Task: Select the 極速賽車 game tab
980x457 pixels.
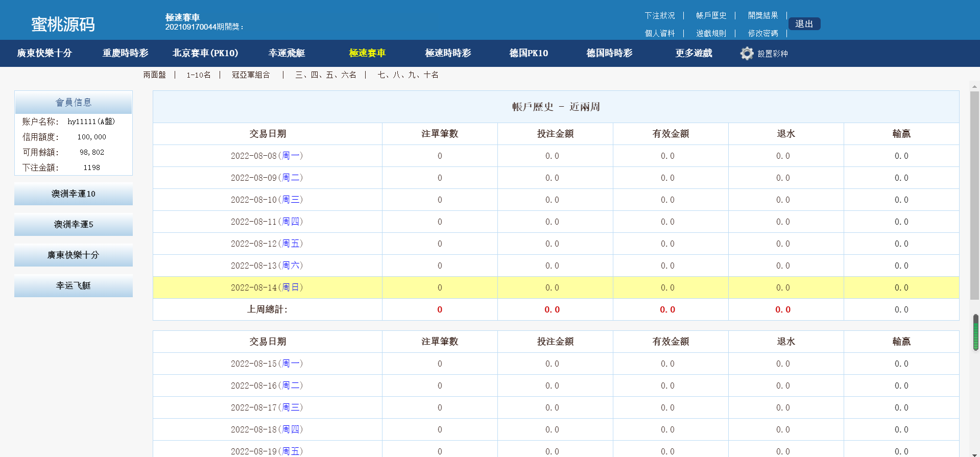Action: (x=367, y=53)
